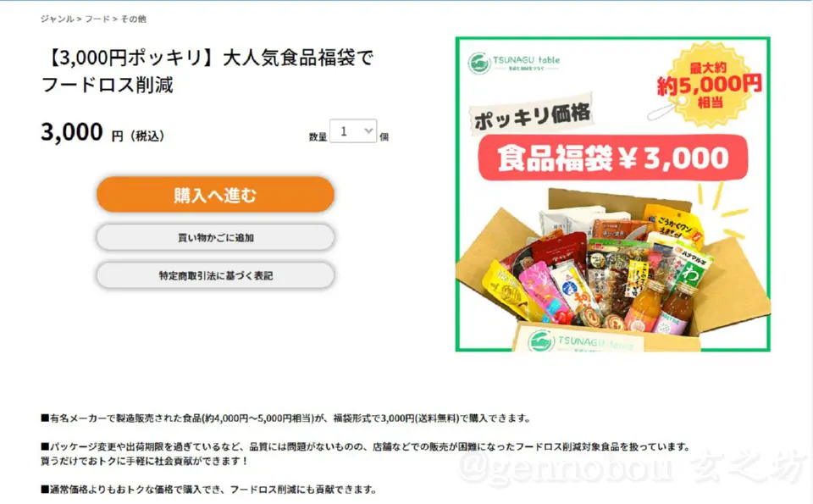Click the TSUNAGU table logo icon in image
This screenshot has width=813, height=504.
(x=479, y=64)
